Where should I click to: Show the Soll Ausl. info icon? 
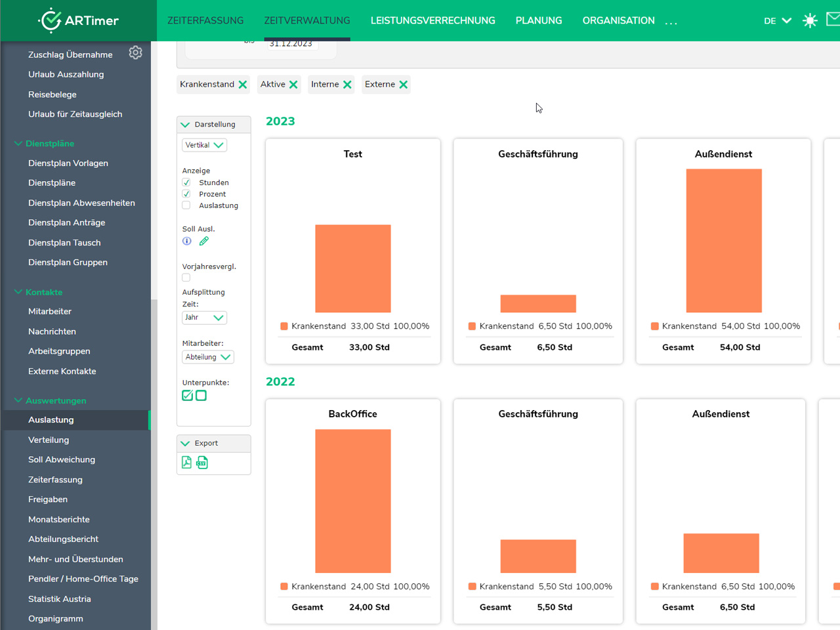click(187, 241)
